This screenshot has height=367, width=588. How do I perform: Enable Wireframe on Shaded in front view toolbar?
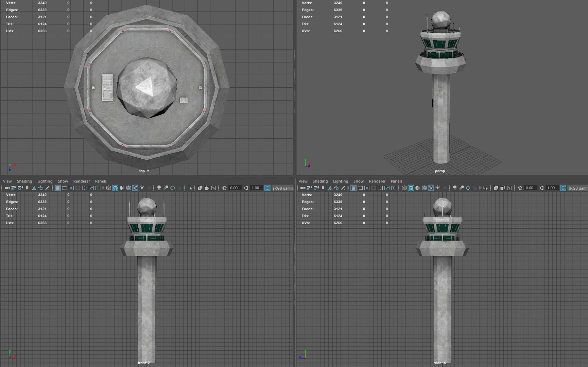click(x=128, y=188)
